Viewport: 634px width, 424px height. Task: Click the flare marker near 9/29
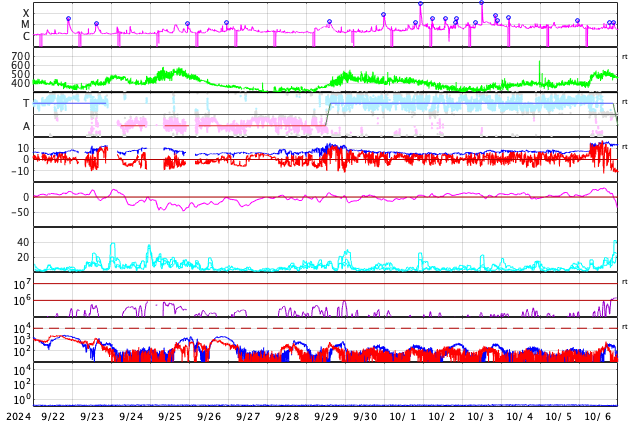point(330,22)
